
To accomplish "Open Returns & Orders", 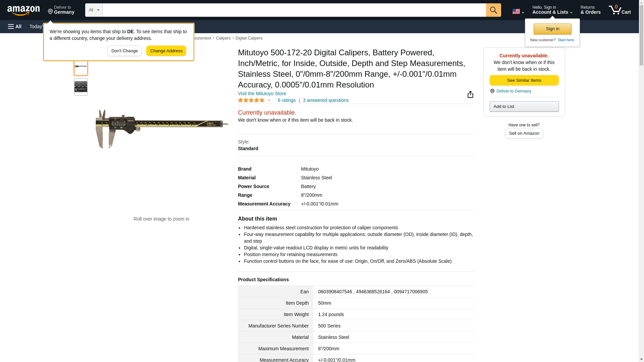I will tap(590, 10).
